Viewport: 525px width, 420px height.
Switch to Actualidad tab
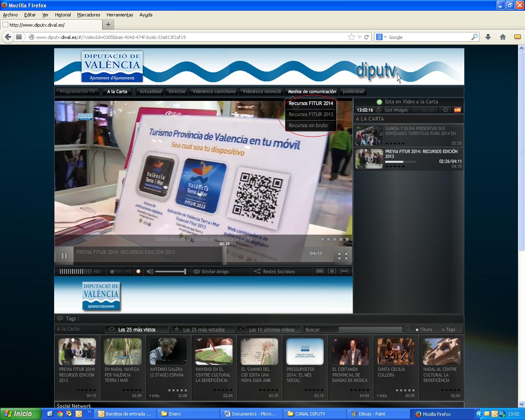click(151, 91)
